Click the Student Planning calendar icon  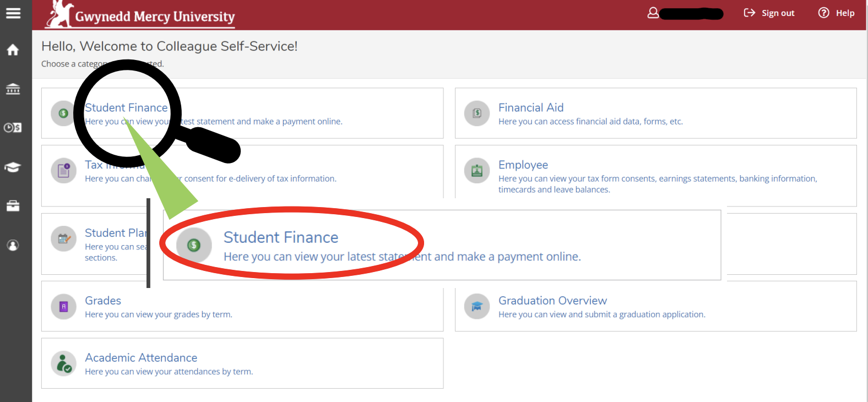tap(64, 238)
